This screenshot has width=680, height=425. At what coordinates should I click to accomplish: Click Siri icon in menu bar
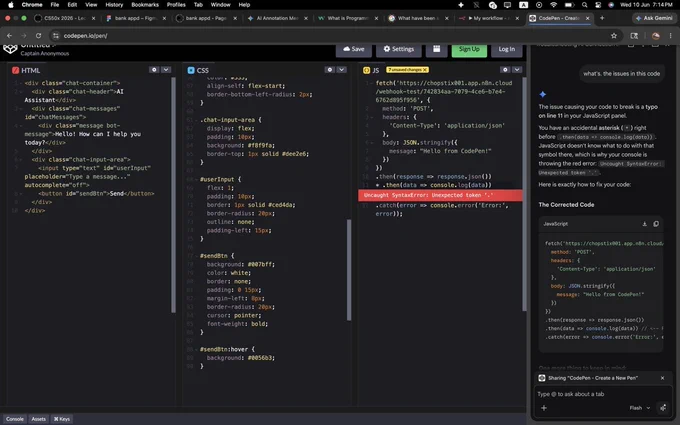click(611, 5)
